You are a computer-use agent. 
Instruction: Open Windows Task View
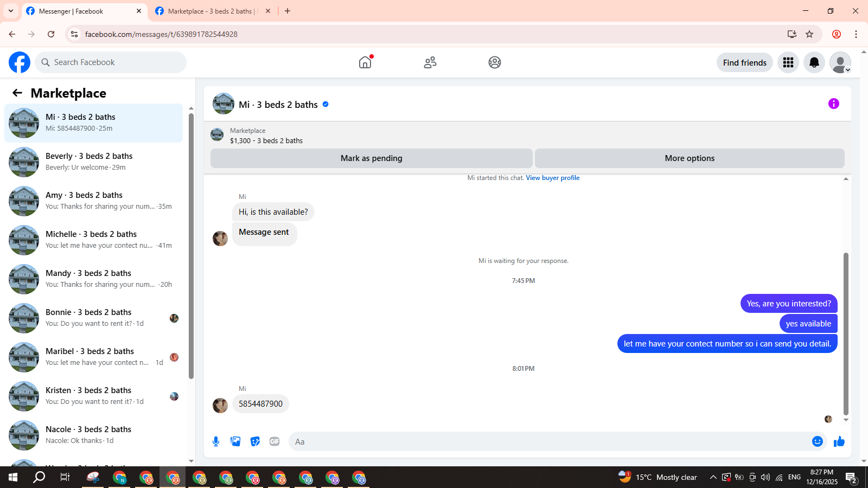65,477
